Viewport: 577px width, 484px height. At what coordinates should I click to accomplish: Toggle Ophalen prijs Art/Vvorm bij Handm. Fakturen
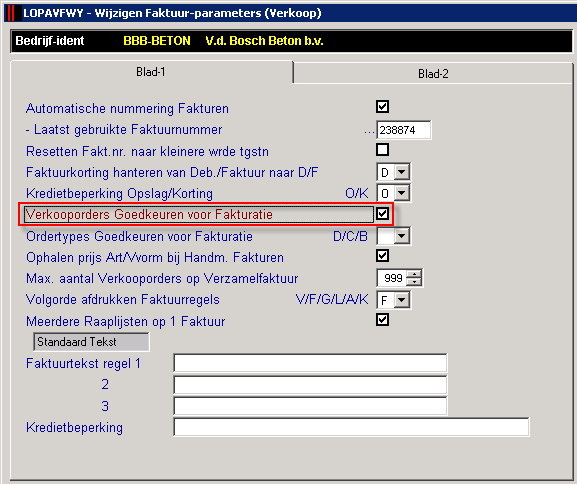382,256
